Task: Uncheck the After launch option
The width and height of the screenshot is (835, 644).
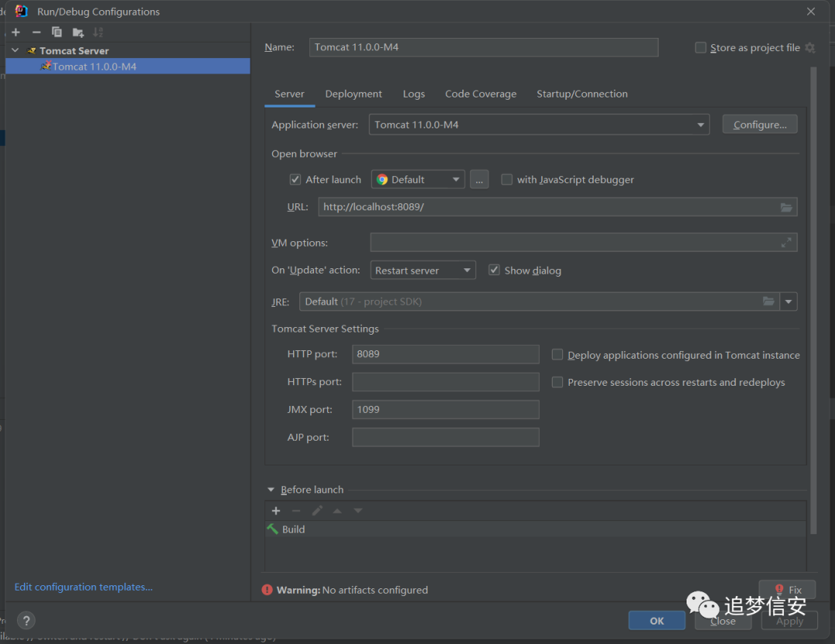Action: click(295, 179)
